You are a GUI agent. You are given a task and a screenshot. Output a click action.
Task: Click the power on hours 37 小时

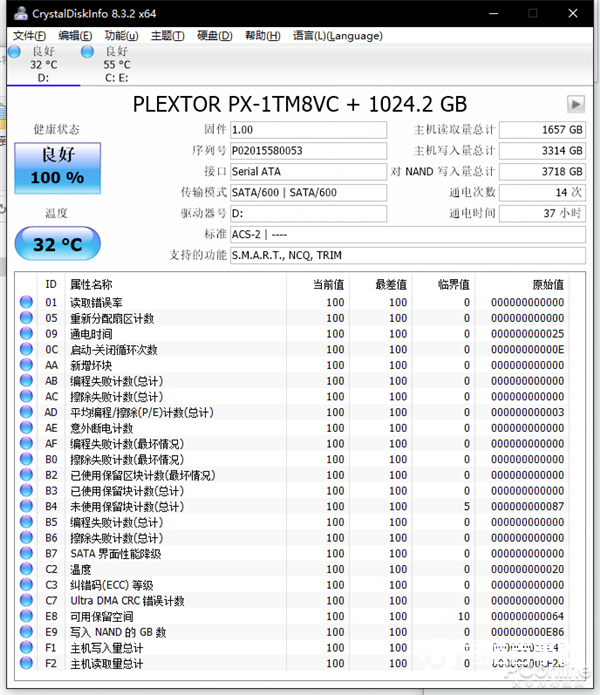coord(542,214)
